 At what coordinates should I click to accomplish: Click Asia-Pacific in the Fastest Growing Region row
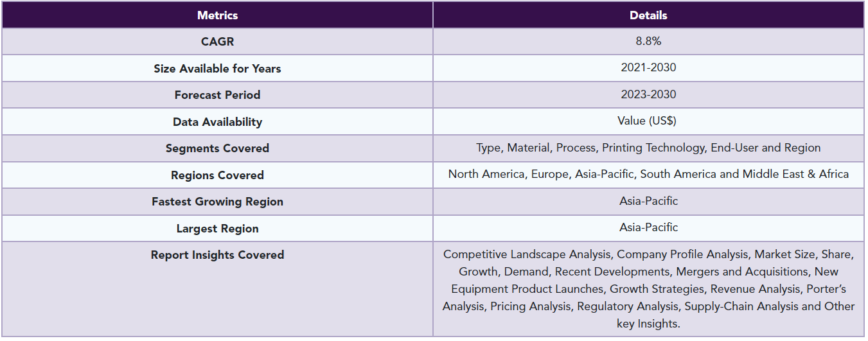[648, 201]
